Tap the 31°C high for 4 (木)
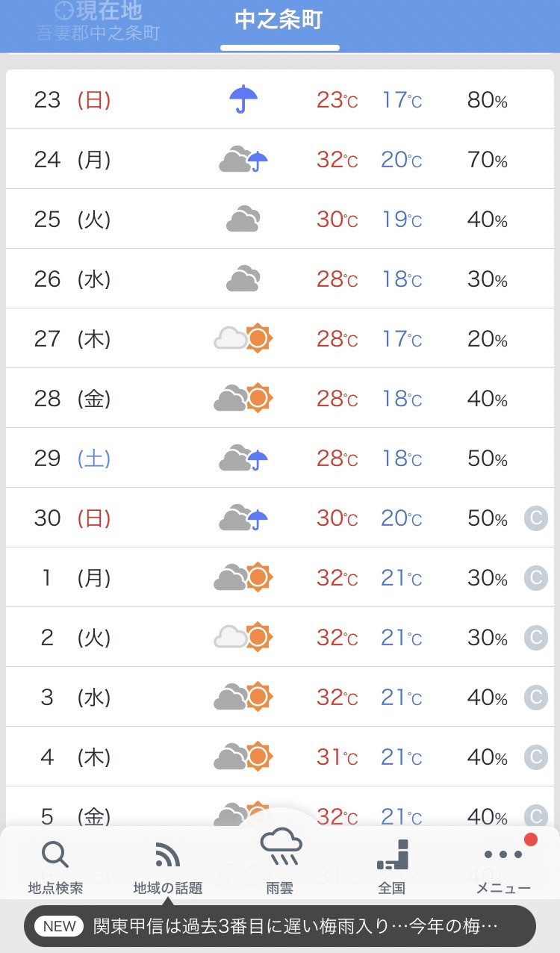The height and width of the screenshot is (953, 560). coord(337,757)
